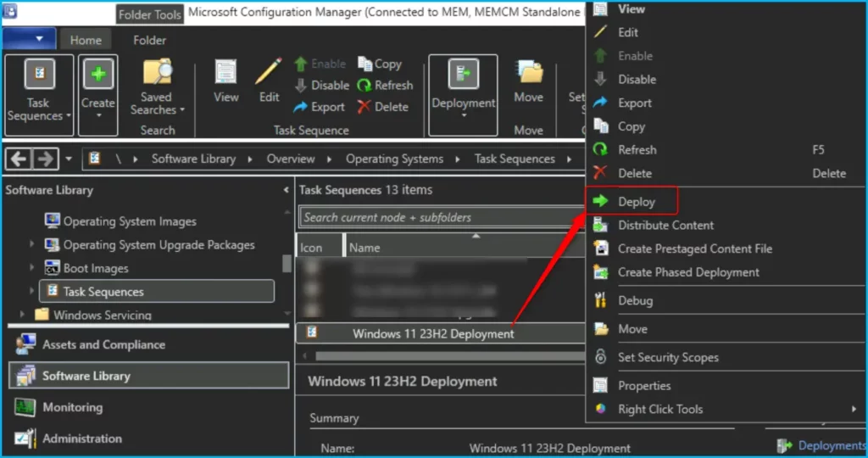Image resolution: width=868 pixels, height=458 pixels.
Task: Select Delete in the context menu
Action: (x=634, y=173)
